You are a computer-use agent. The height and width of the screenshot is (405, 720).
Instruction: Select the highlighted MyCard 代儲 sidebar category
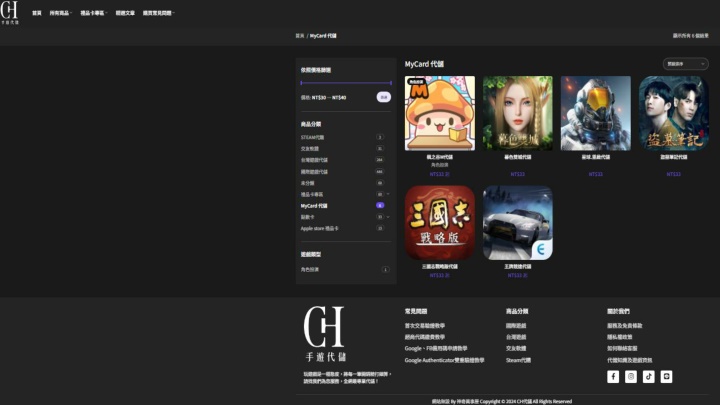tap(314, 206)
